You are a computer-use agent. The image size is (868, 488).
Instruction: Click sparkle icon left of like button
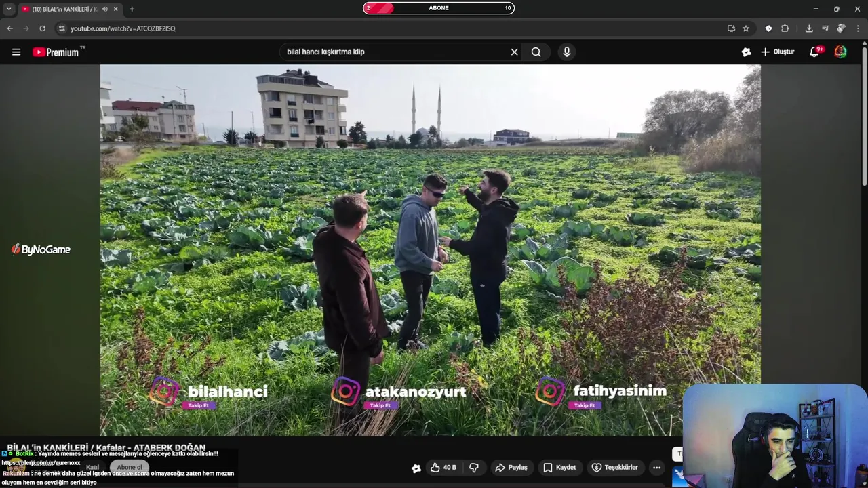(x=416, y=468)
